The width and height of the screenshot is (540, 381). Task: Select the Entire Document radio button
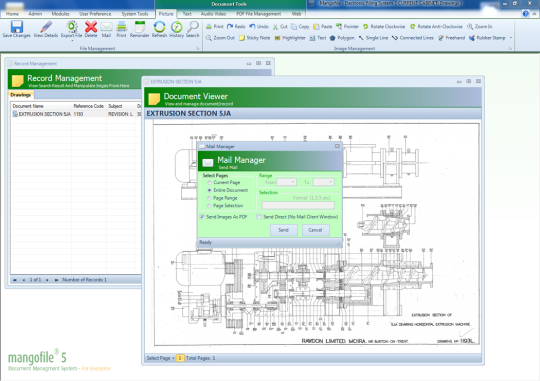tap(209, 190)
